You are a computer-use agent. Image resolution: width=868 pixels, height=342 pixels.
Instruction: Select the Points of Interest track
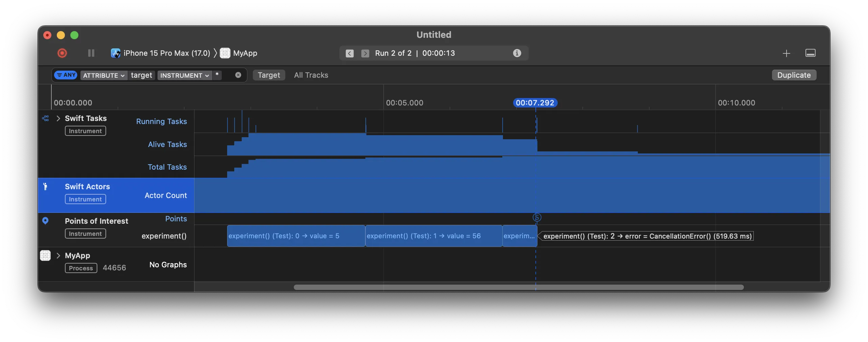[x=96, y=221]
